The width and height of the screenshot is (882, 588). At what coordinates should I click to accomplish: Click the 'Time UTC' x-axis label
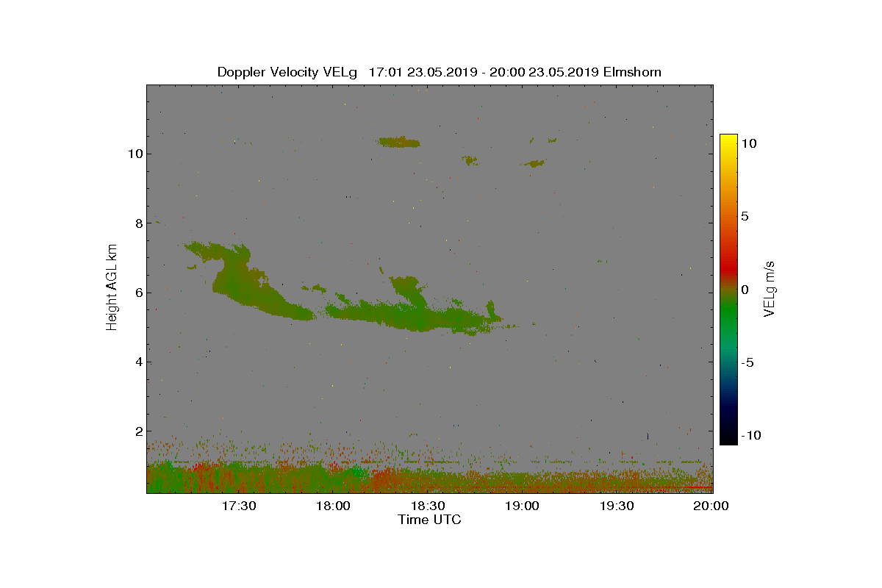click(430, 520)
